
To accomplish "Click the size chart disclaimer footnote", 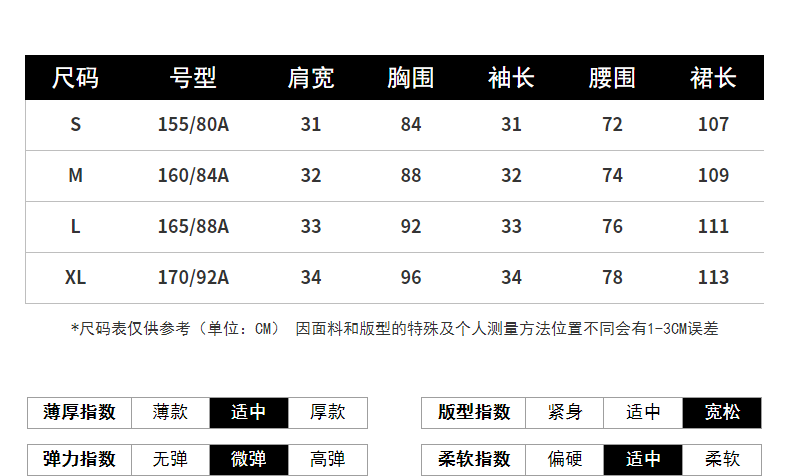I will 394,328.
